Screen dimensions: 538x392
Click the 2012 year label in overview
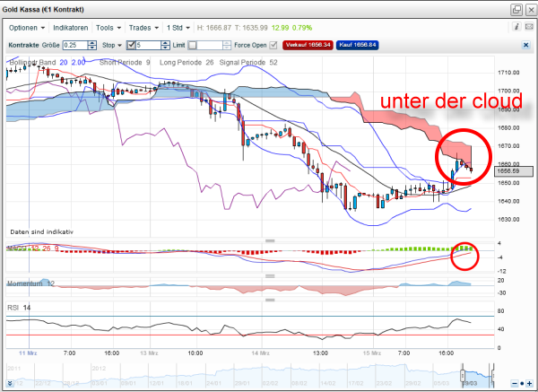click(x=99, y=369)
